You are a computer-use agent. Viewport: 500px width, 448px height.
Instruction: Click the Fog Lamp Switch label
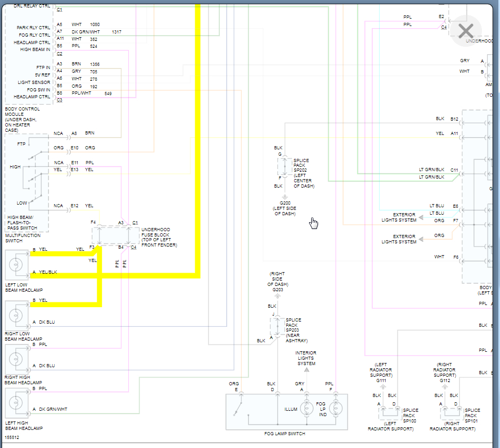[x=285, y=434]
